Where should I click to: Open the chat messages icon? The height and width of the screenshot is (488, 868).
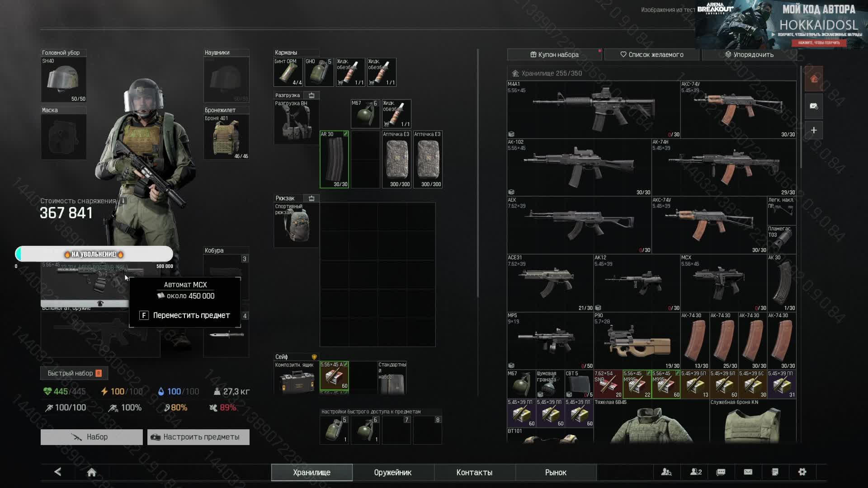pyautogui.click(x=721, y=472)
